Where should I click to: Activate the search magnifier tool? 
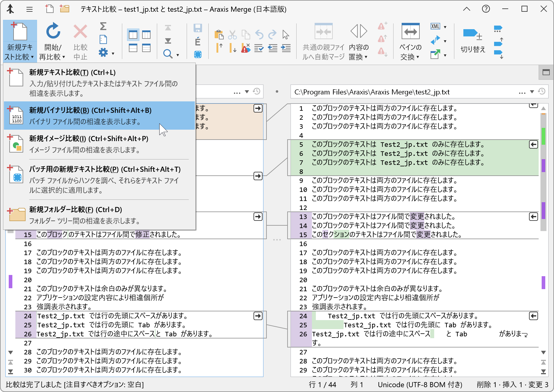[x=168, y=54]
